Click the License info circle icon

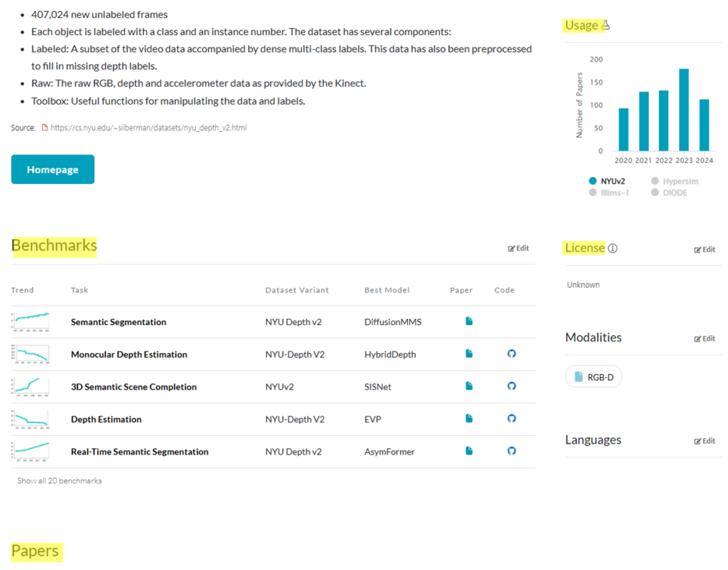pyautogui.click(x=612, y=248)
